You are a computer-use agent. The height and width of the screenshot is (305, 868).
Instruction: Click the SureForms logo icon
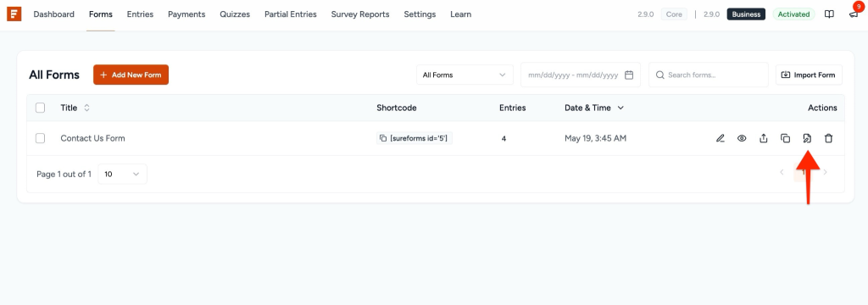(x=14, y=14)
